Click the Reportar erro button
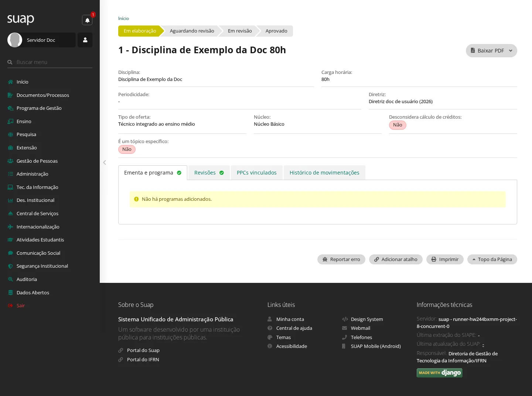 tap(341, 259)
